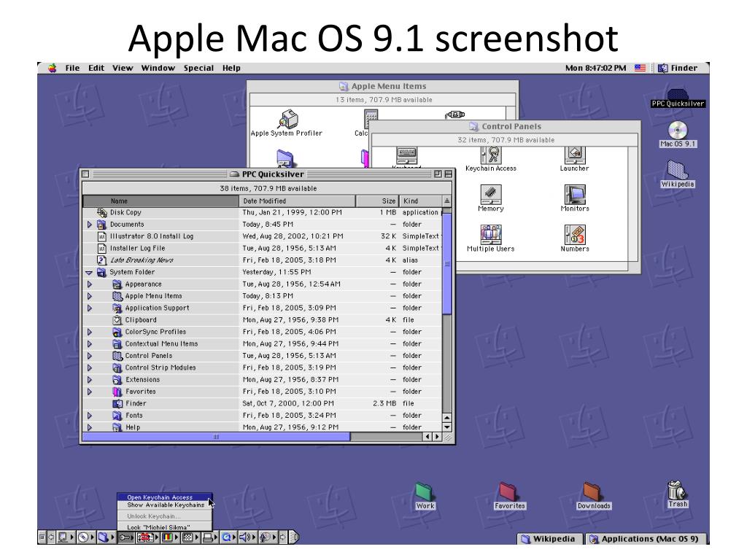Sort list by Size column header
This screenshot has width=747, height=560.
point(377,201)
